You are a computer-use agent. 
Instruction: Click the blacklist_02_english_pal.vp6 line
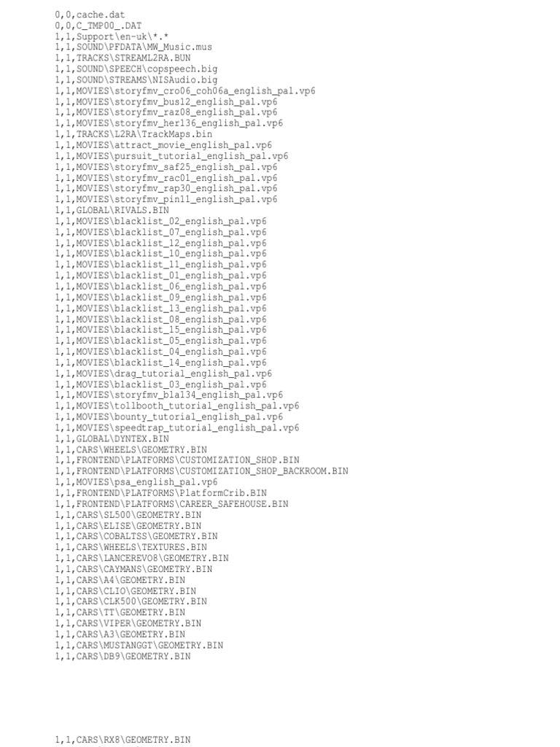pos(161,222)
